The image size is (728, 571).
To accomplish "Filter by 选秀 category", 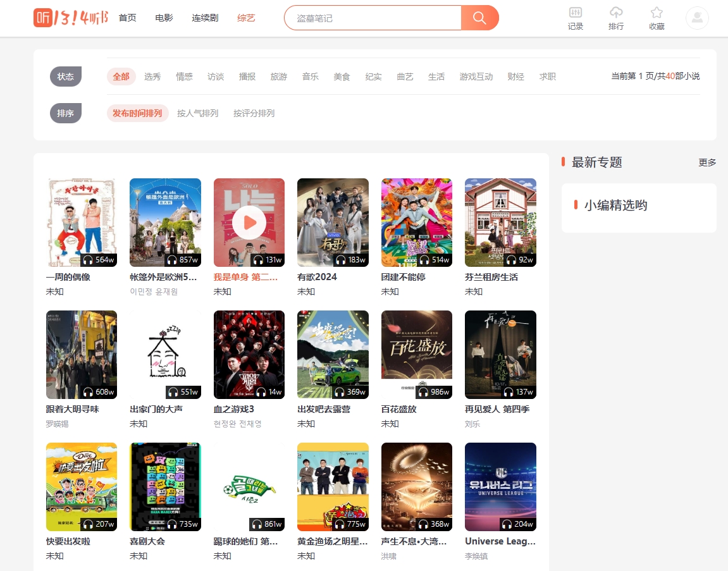I will [152, 77].
